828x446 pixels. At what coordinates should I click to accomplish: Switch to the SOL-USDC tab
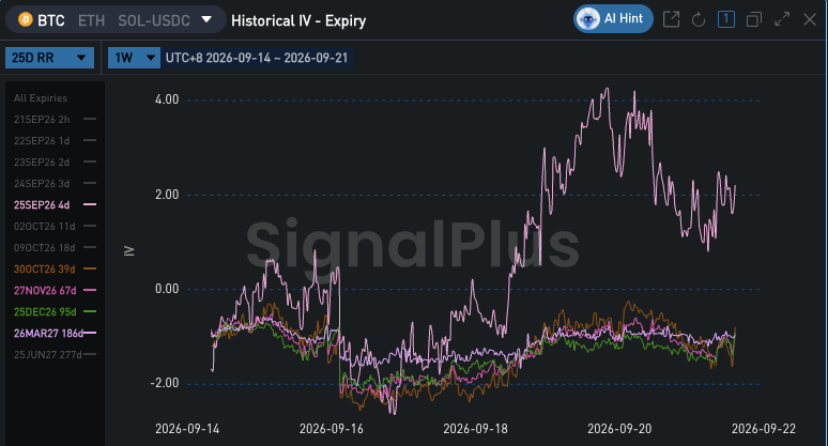click(x=154, y=21)
